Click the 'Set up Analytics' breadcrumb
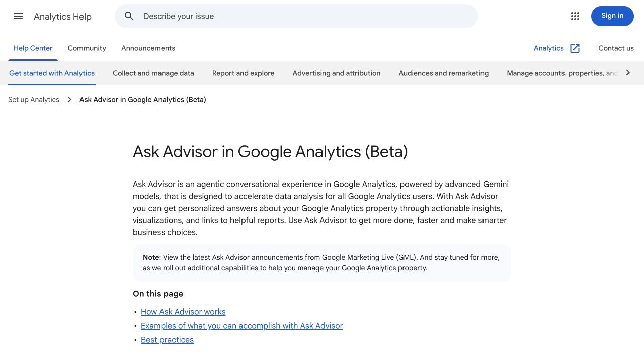This screenshot has height=362, width=644. tap(34, 100)
